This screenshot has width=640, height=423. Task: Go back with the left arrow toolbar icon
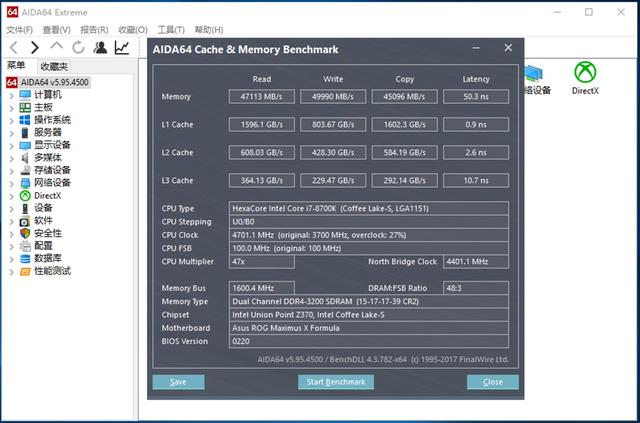pos(13,48)
